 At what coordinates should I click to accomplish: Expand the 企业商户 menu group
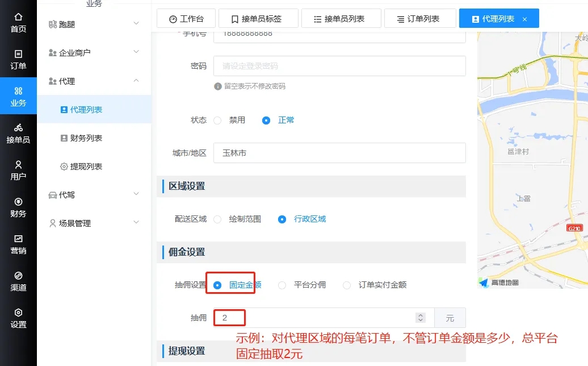[94, 52]
